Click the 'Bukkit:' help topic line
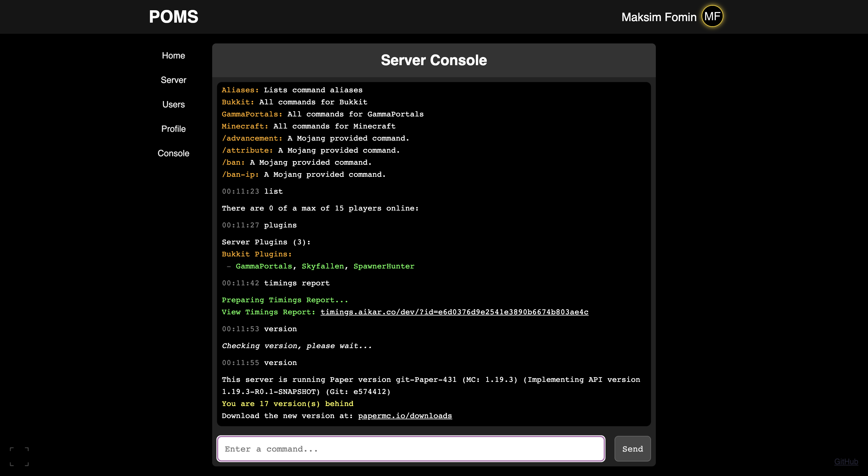Image resolution: width=868 pixels, height=476 pixels. pos(294,102)
